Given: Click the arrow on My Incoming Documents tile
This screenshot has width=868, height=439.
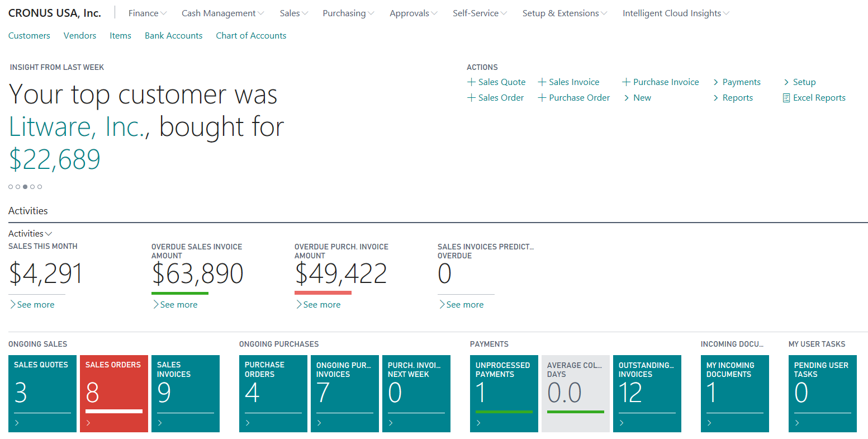Looking at the screenshot, I should (x=709, y=423).
